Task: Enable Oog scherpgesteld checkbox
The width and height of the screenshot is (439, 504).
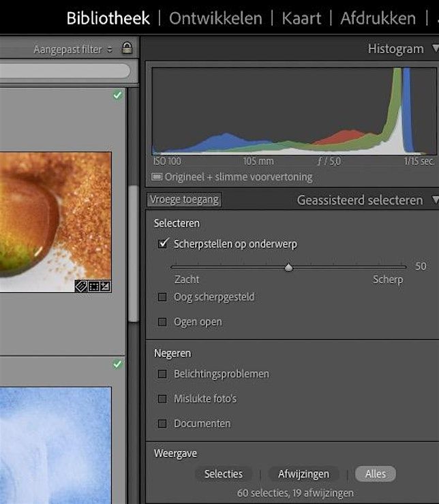Action: pos(162,297)
